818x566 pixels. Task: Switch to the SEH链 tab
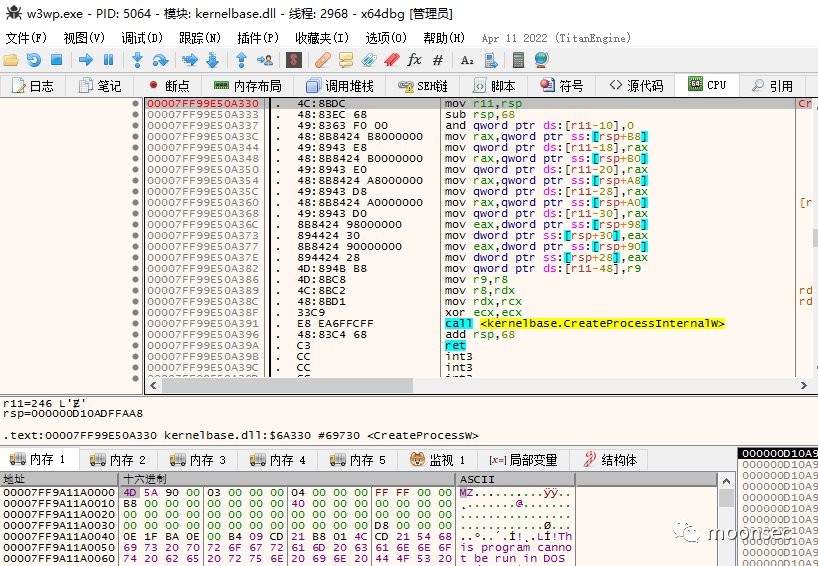click(x=423, y=86)
